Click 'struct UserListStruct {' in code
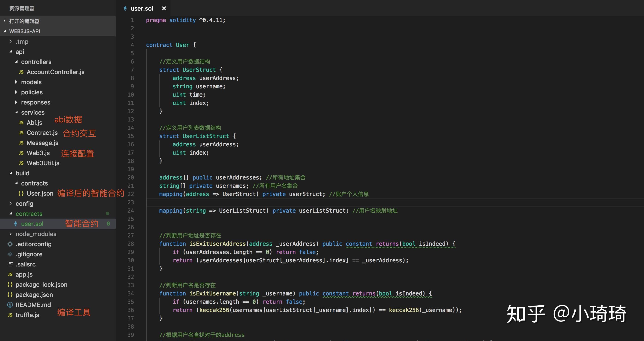 [197, 136]
